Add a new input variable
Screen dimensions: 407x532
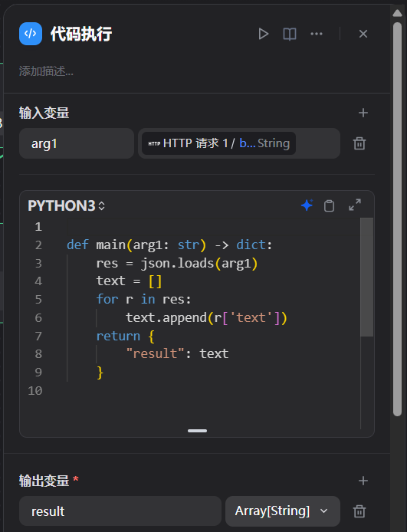tap(363, 113)
